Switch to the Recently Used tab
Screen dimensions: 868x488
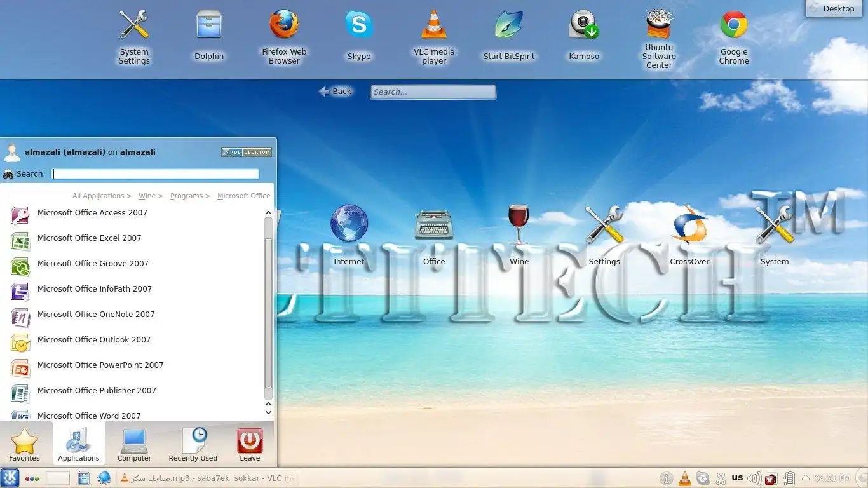pyautogui.click(x=193, y=444)
